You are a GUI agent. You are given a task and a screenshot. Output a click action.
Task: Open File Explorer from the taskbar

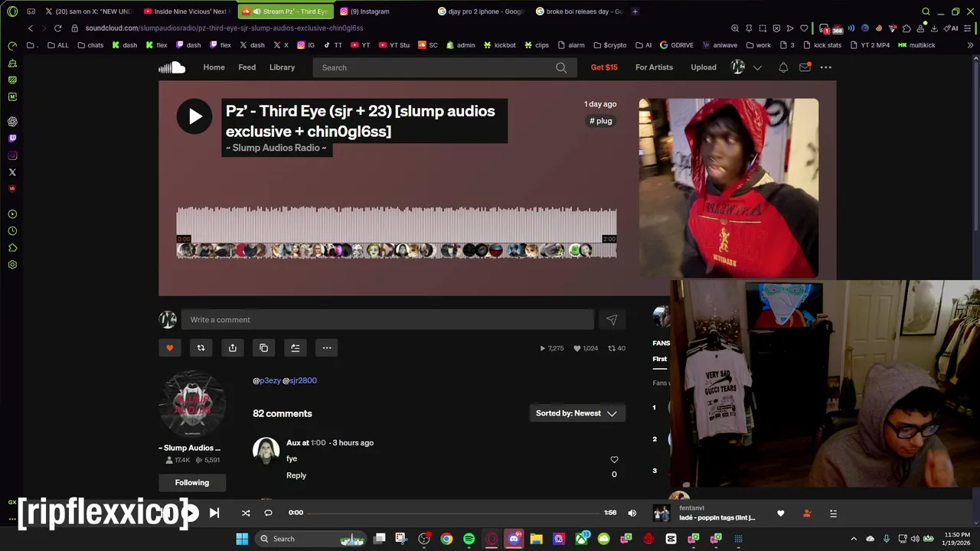536,539
